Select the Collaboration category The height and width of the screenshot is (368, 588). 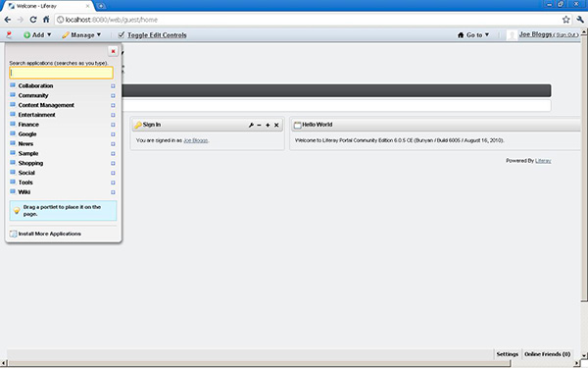[x=35, y=86]
